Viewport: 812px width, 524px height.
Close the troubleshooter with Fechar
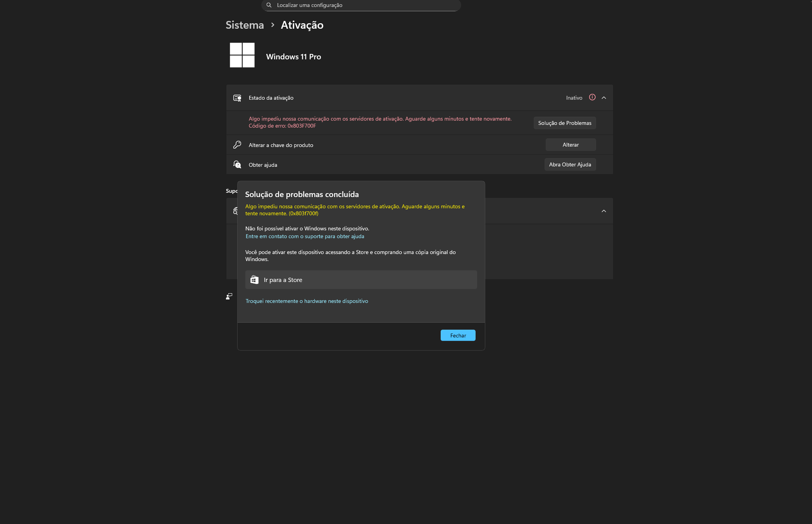458,335
